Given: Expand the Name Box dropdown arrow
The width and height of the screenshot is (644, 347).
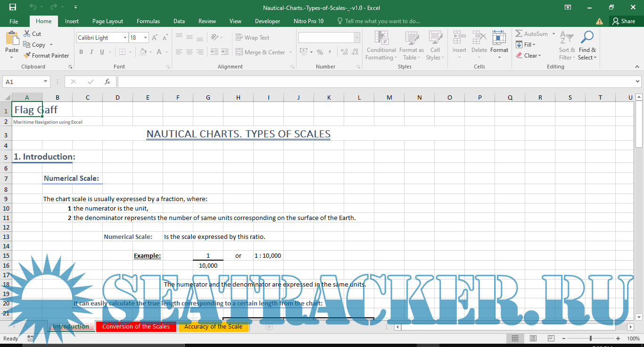Looking at the screenshot, I should pos(46,82).
